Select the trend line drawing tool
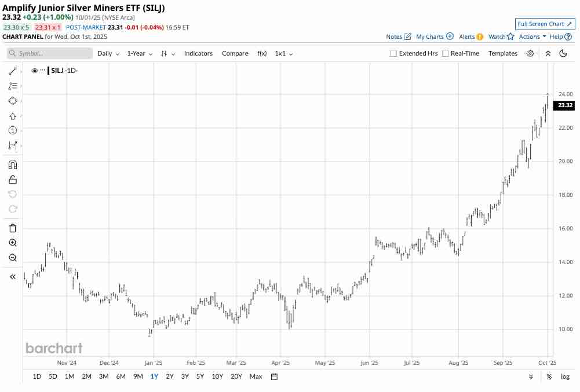 coord(13,71)
